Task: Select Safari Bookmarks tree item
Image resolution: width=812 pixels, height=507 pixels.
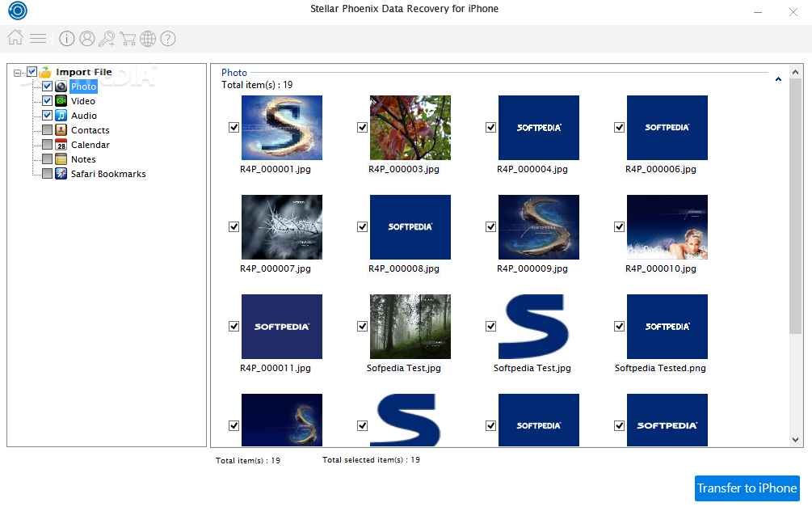Action: 108,174
